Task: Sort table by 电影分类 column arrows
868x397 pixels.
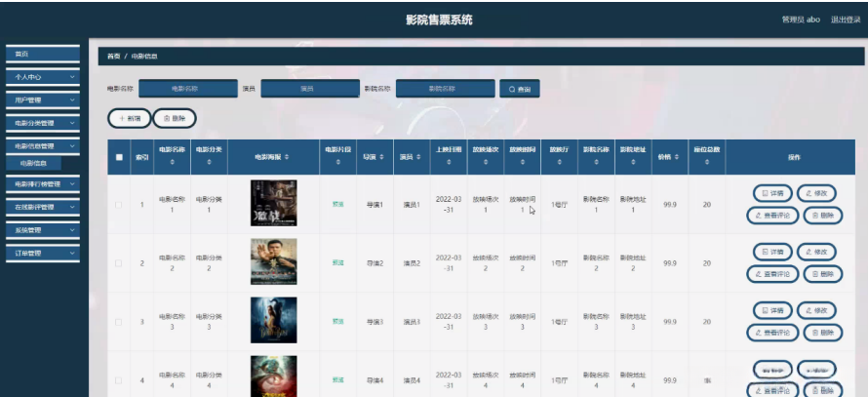Action: pyautogui.click(x=210, y=162)
